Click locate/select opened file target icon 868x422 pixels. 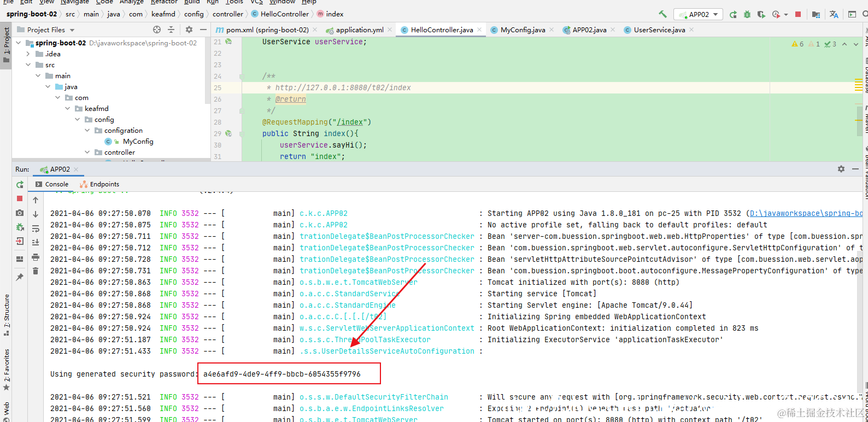[157, 30]
